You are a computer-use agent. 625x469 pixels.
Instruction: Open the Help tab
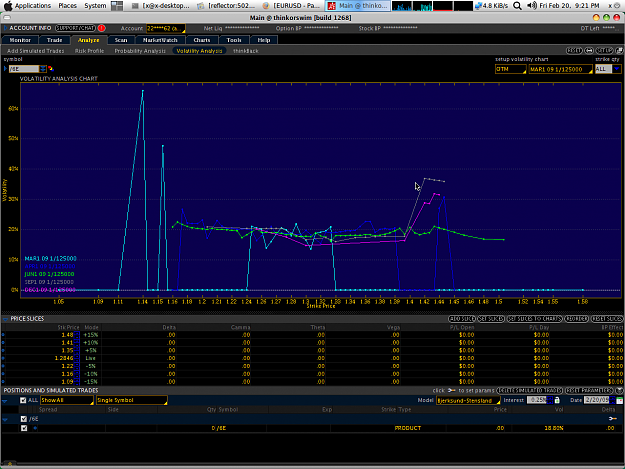pos(263,40)
